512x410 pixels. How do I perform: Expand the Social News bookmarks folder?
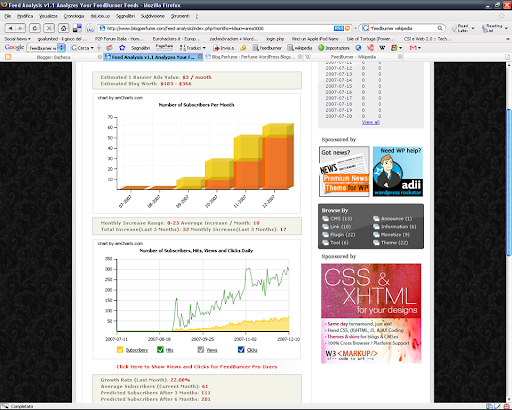pos(17,39)
